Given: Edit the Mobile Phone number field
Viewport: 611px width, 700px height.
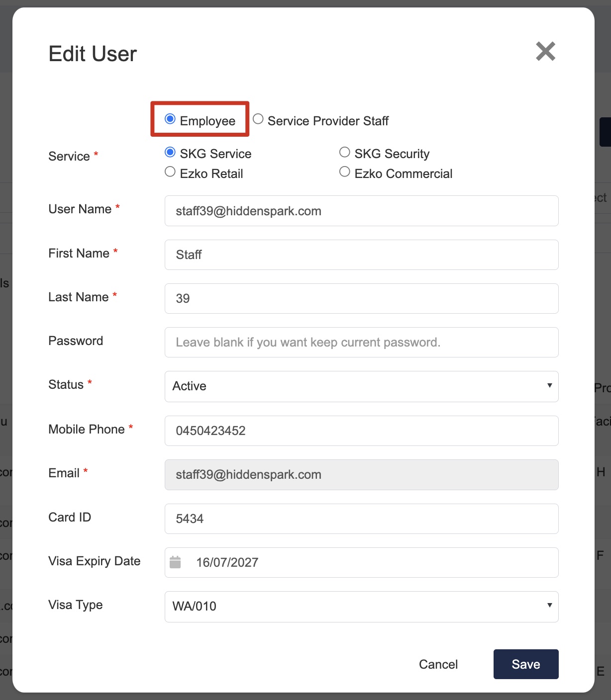Looking at the screenshot, I should point(362,431).
